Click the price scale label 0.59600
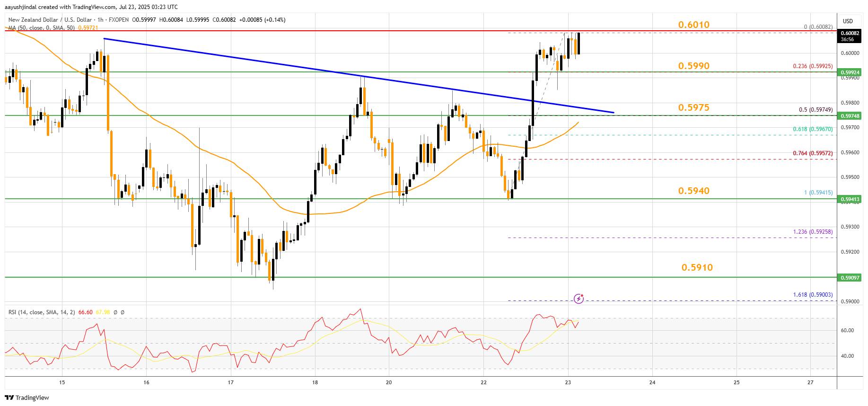 coord(850,152)
